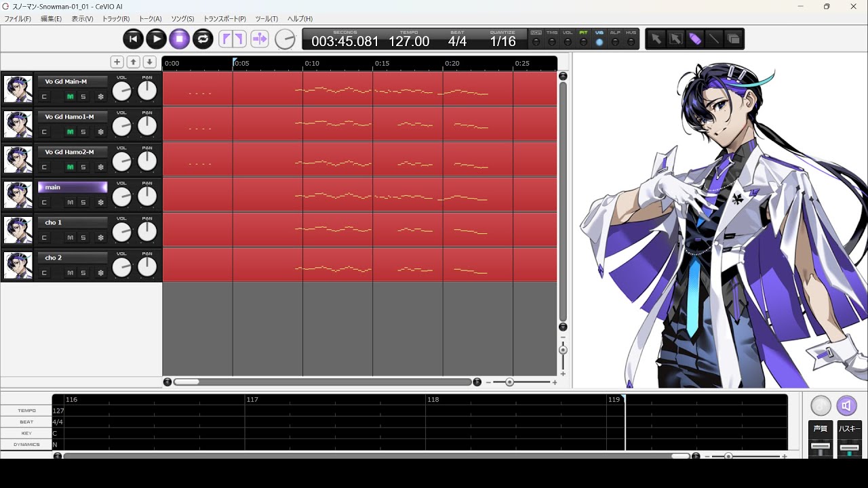Freeze the Vo Gd Main-M track
Viewport: 868px width, 488px height.
tap(100, 96)
